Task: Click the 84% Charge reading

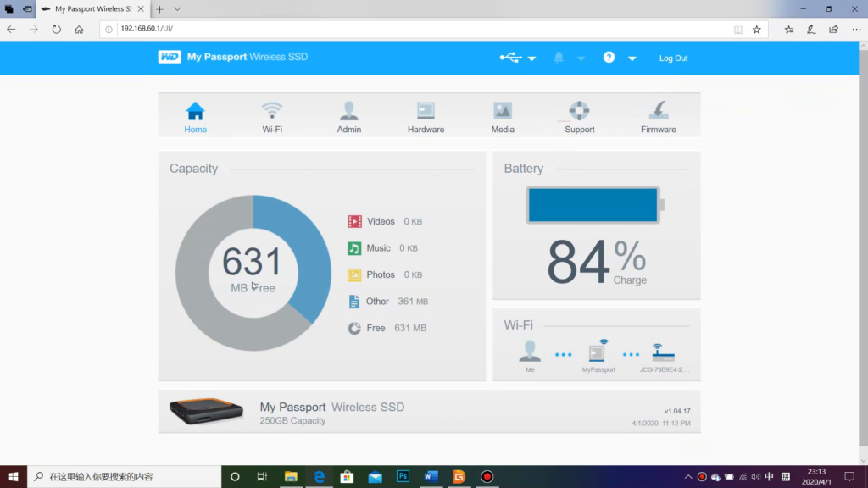Action: 597,262
